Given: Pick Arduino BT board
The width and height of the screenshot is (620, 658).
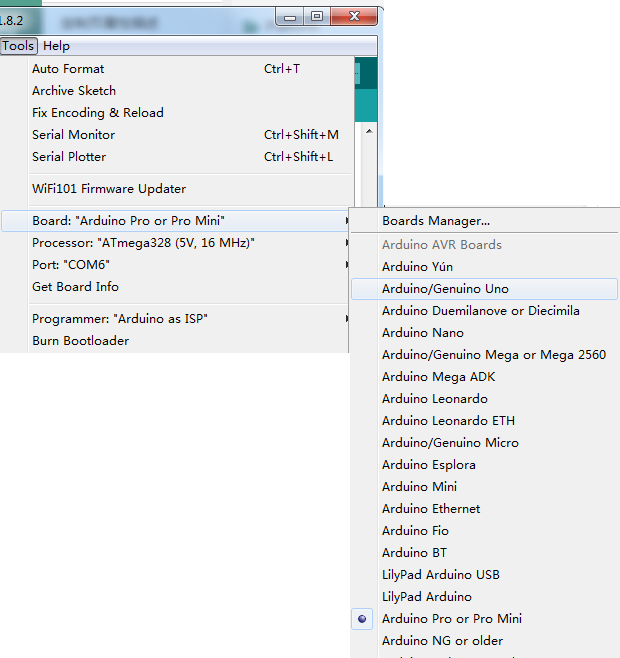Looking at the screenshot, I should click(484, 553).
